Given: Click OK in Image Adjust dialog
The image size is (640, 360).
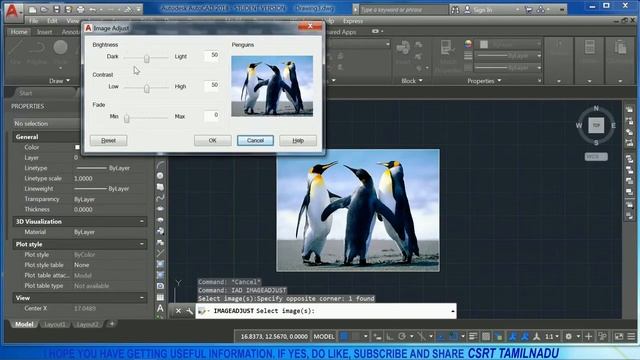Looking at the screenshot, I should coord(213,140).
